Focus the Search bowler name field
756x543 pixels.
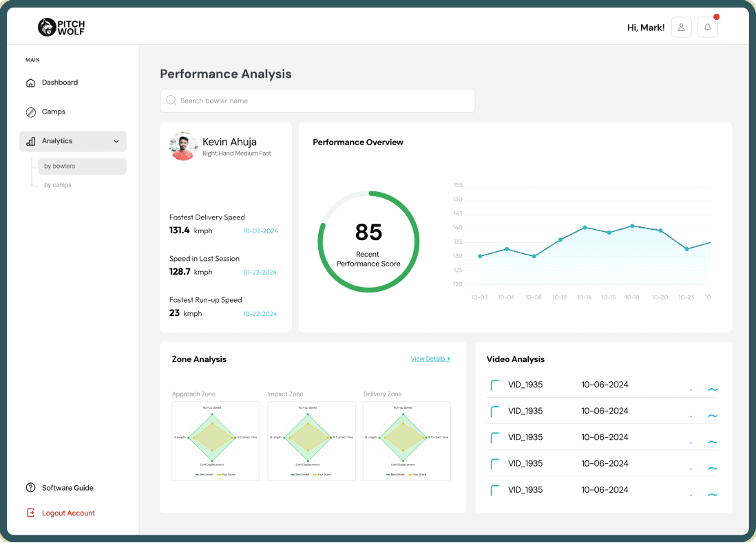pyautogui.click(x=317, y=100)
